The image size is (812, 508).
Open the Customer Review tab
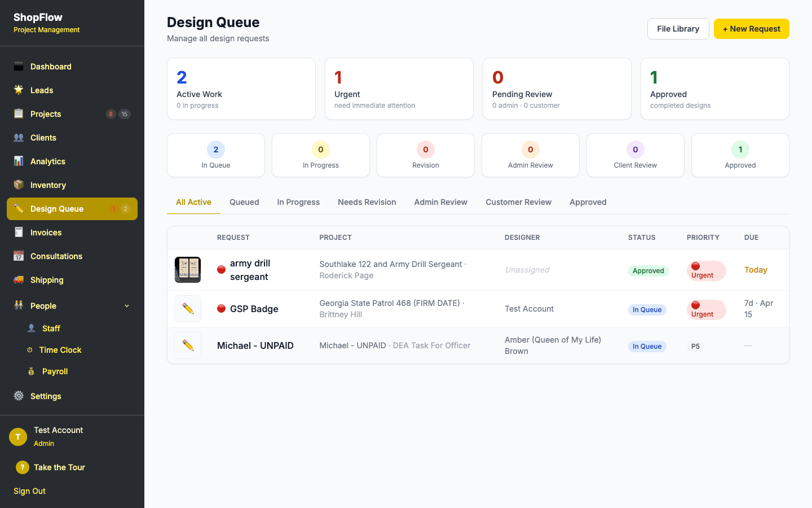(518, 202)
